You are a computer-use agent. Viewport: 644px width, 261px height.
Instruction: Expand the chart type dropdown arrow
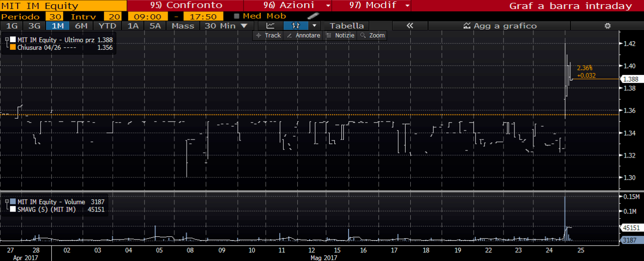pos(314,26)
